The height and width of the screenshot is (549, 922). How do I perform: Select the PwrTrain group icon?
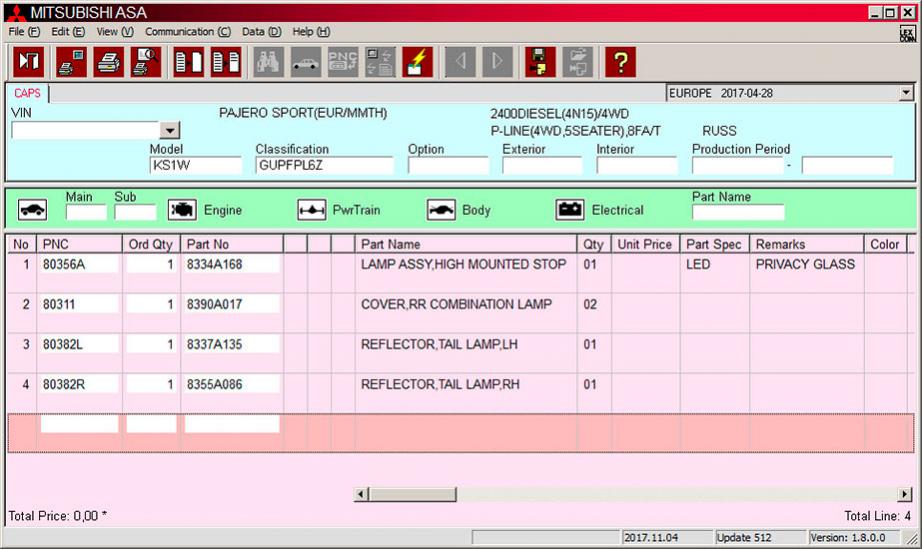312,210
